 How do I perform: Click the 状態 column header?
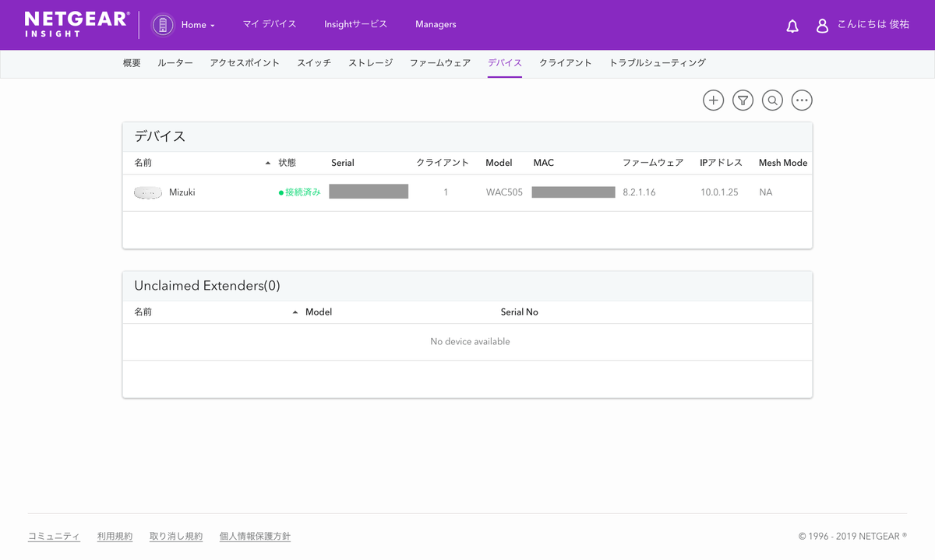288,163
